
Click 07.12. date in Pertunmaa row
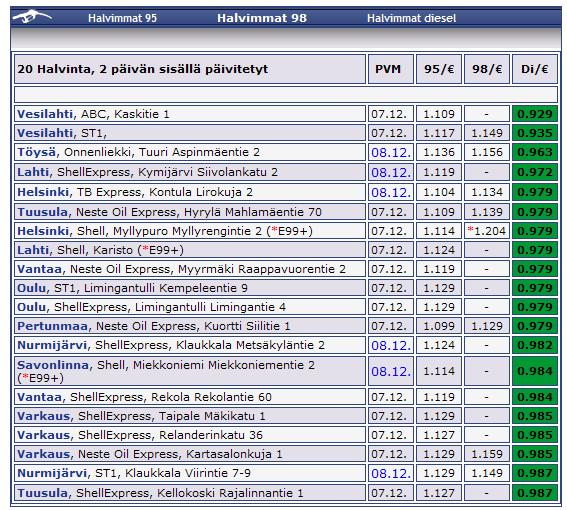pos(391,326)
